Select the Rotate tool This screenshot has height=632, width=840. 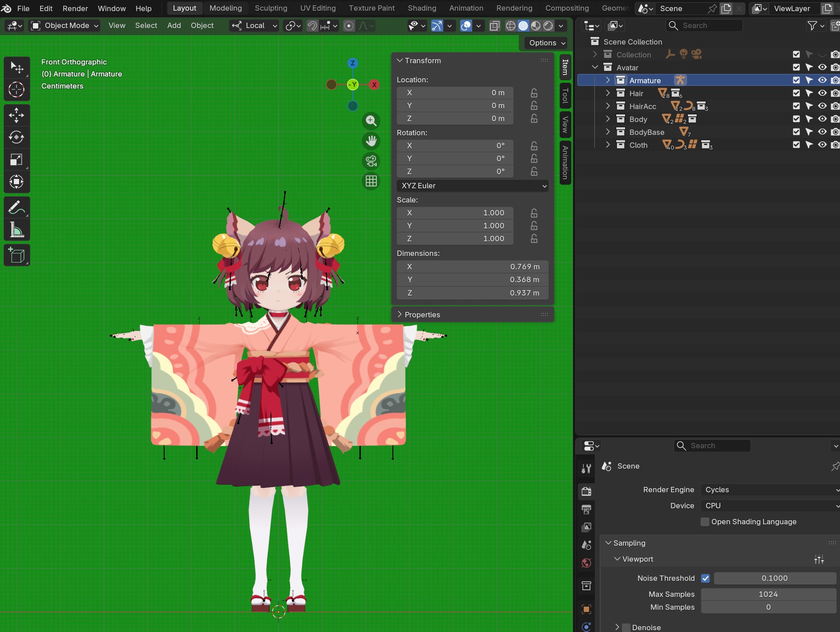coord(16,138)
